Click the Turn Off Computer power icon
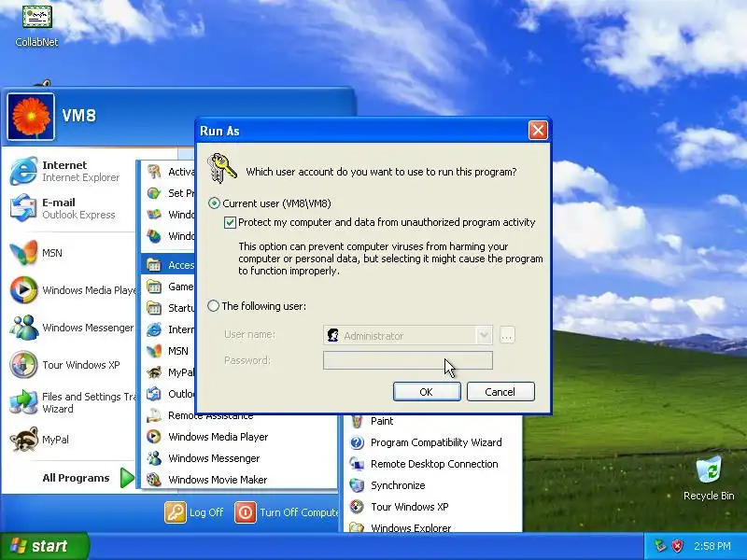The width and height of the screenshot is (747, 560). (x=245, y=512)
